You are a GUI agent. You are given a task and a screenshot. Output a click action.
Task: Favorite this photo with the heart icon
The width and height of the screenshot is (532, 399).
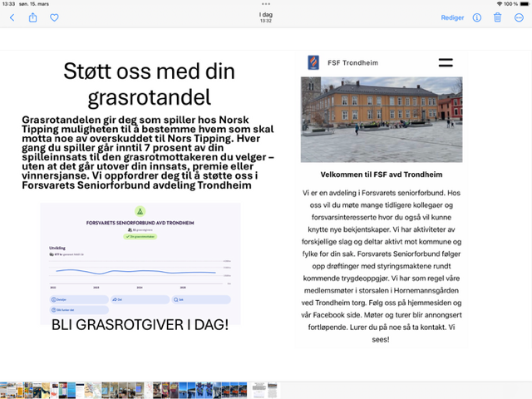click(x=54, y=17)
